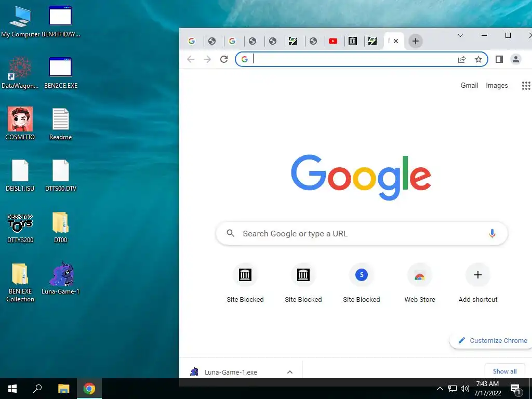Image resolution: width=532 pixels, height=399 pixels.
Task: Click Chrome back arrow
Action: pos(191,59)
